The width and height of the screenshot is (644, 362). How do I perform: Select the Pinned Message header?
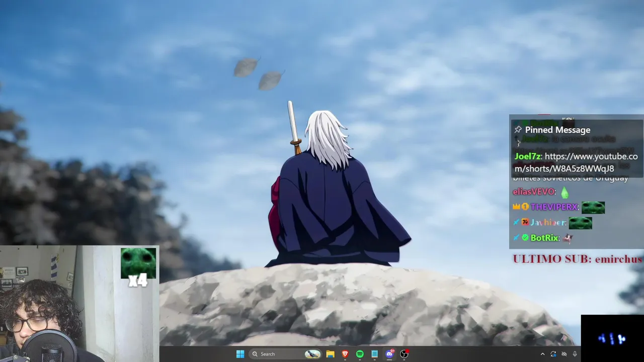[557, 130]
